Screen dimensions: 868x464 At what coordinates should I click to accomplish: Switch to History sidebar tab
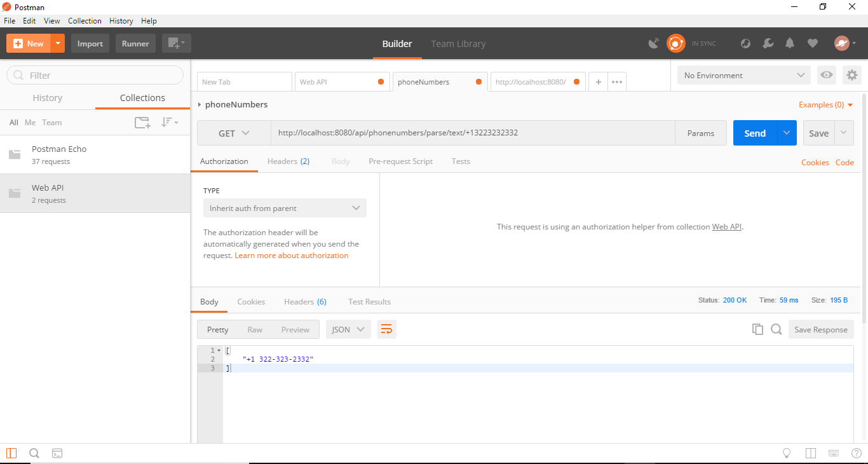[x=48, y=98]
